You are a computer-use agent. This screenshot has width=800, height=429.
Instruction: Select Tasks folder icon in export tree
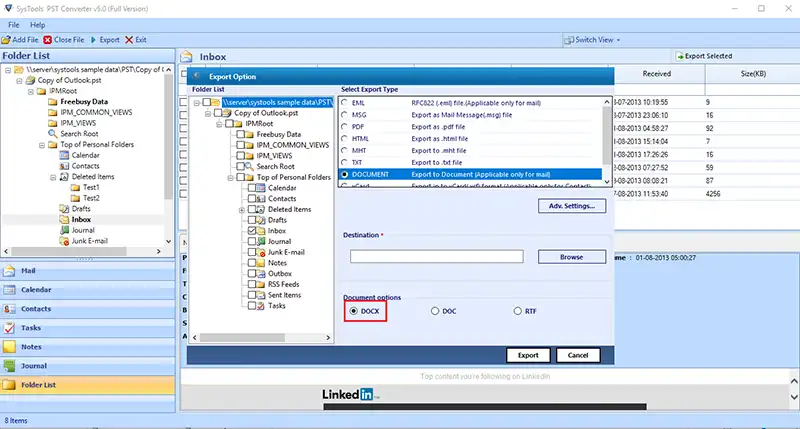coord(261,306)
